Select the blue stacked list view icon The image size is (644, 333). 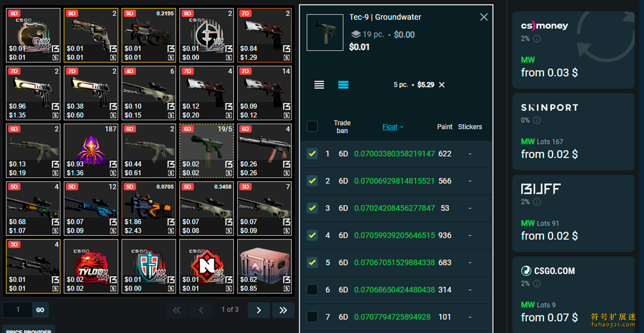[x=343, y=85]
